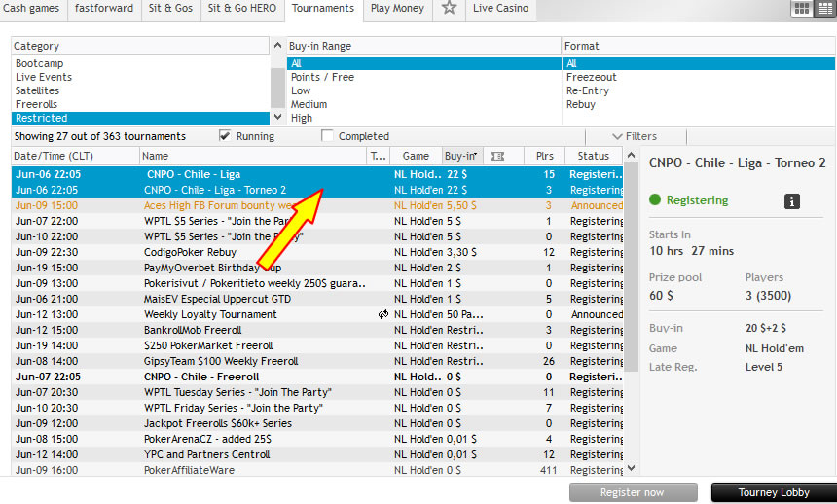Toggle the Running checkbox
This screenshot has height=504, width=837.
(225, 135)
